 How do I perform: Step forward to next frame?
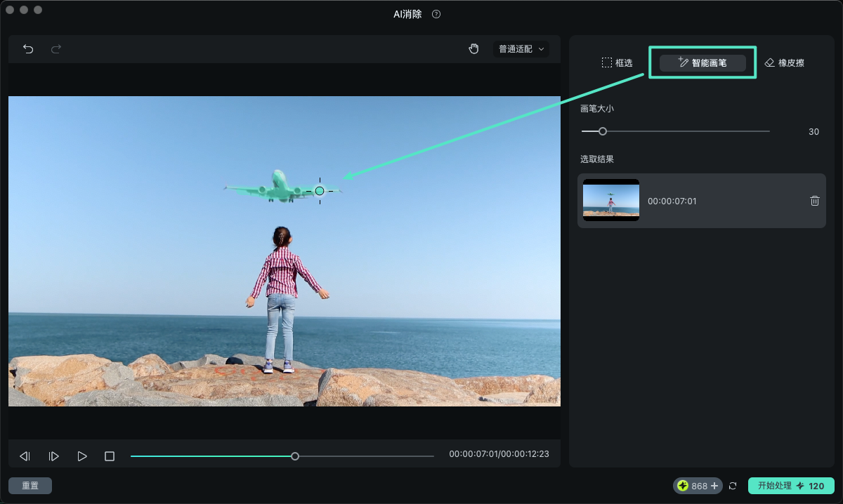[x=53, y=456]
